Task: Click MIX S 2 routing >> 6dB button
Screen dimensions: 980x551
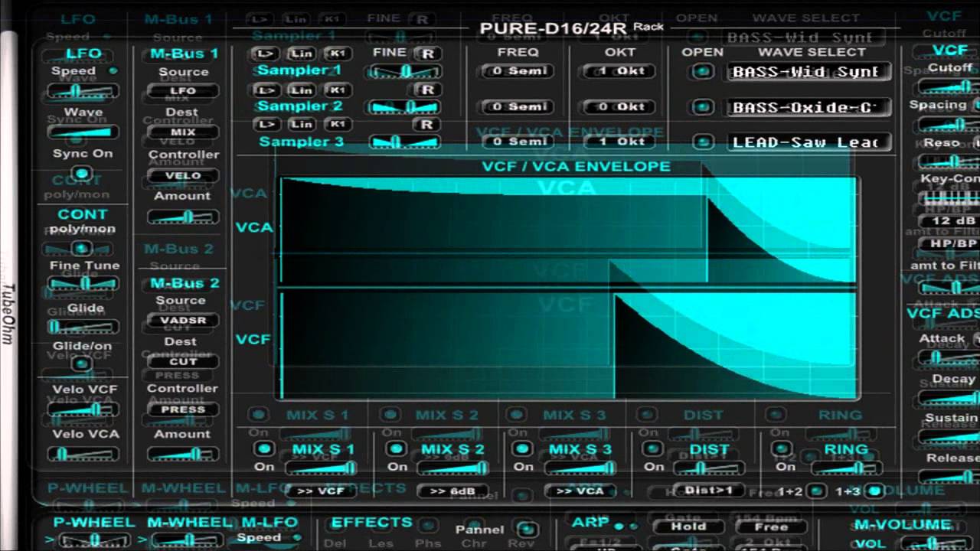Action: coord(452,491)
